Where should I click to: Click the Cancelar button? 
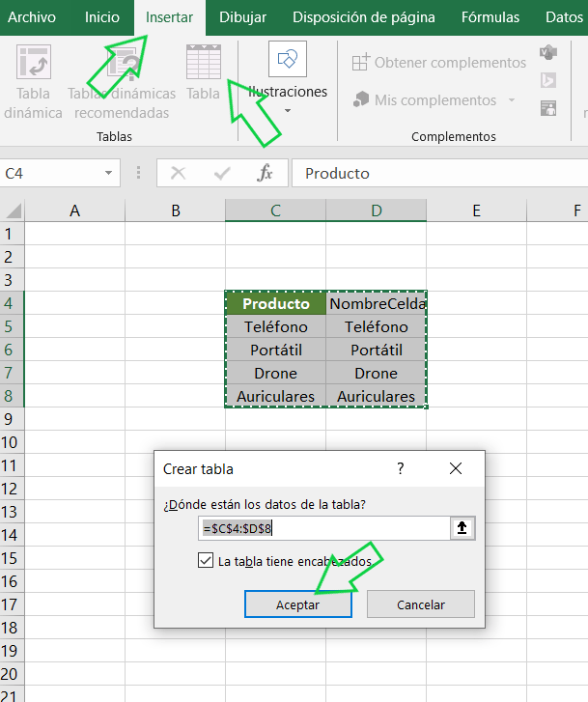click(421, 604)
